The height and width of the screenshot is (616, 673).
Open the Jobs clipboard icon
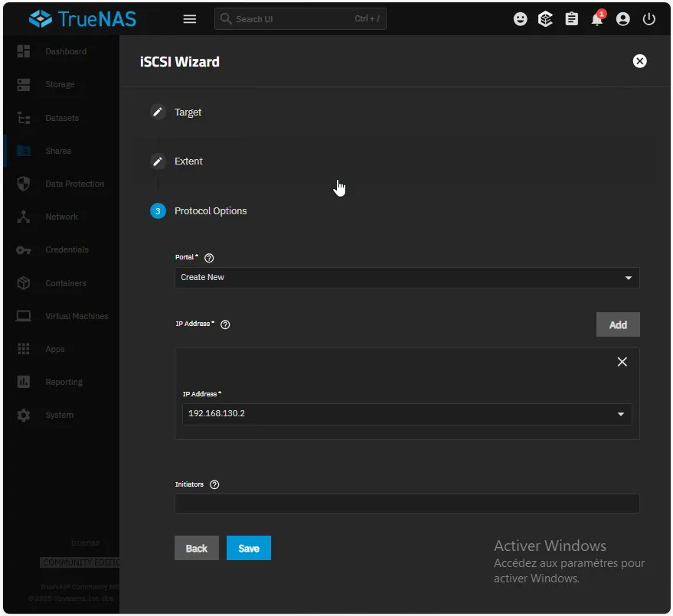click(x=572, y=19)
